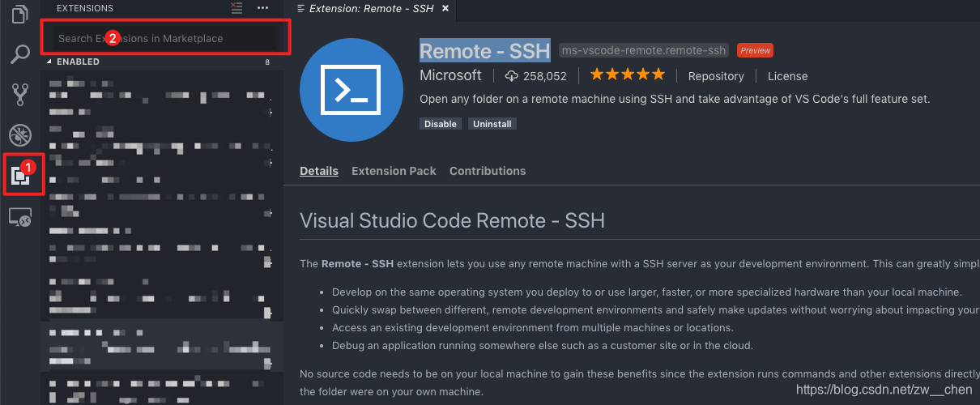Open the Repository link
This screenshot has width=980, height=405.
[716, 76]
